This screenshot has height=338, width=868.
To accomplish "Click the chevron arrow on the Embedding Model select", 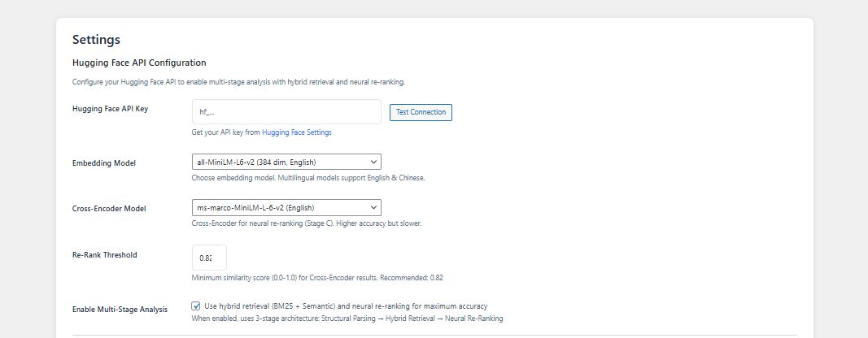I will (x=373, y=162).
